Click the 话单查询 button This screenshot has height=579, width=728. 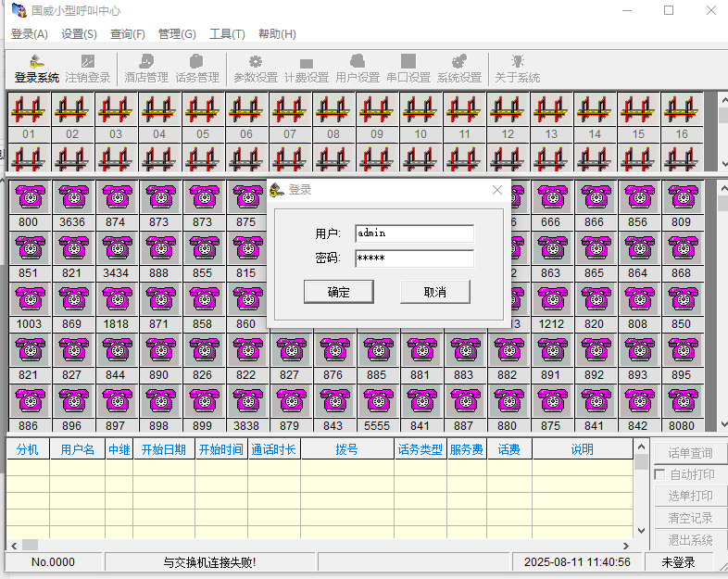point(690,453)
